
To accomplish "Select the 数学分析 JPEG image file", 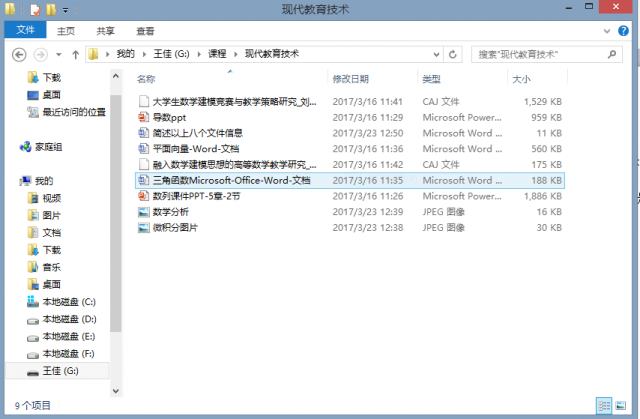I will pos(169,212).
